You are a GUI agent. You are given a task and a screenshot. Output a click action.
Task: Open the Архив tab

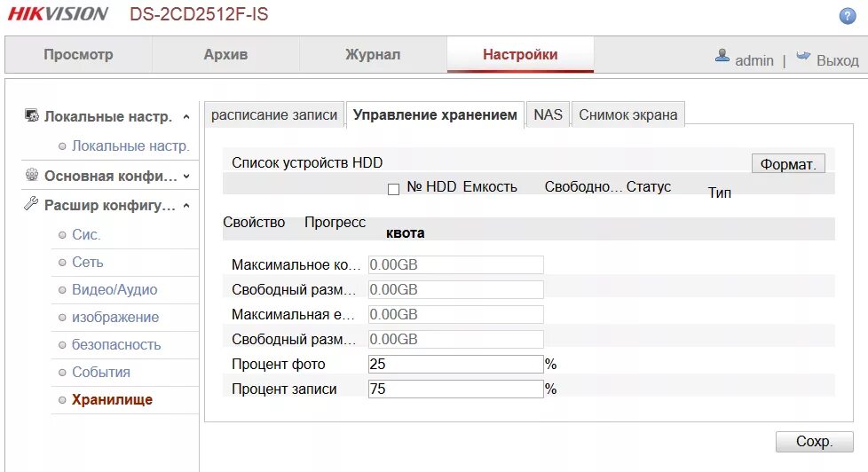225,55
